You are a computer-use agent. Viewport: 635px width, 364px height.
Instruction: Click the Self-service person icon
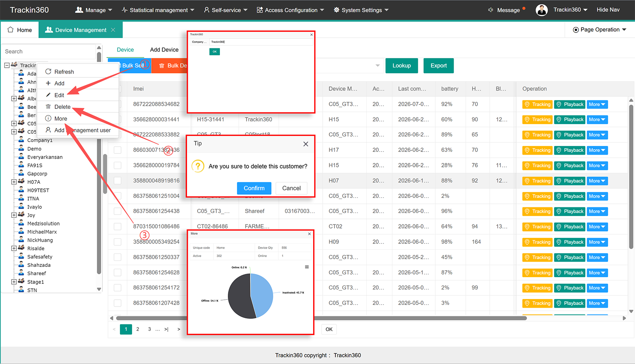click(206, 10)
